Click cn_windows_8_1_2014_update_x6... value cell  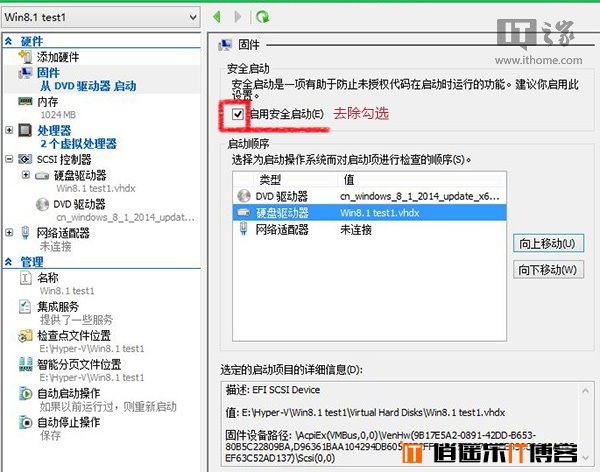click(419, 196)
